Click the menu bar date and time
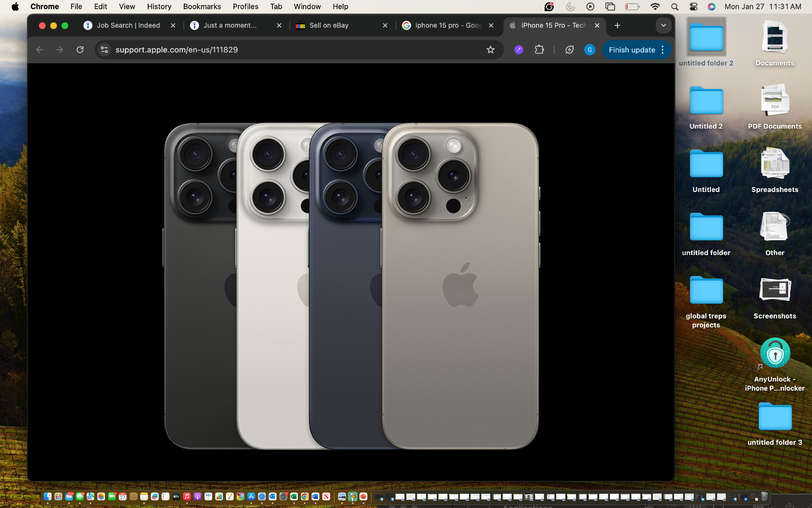 (763, 7)
